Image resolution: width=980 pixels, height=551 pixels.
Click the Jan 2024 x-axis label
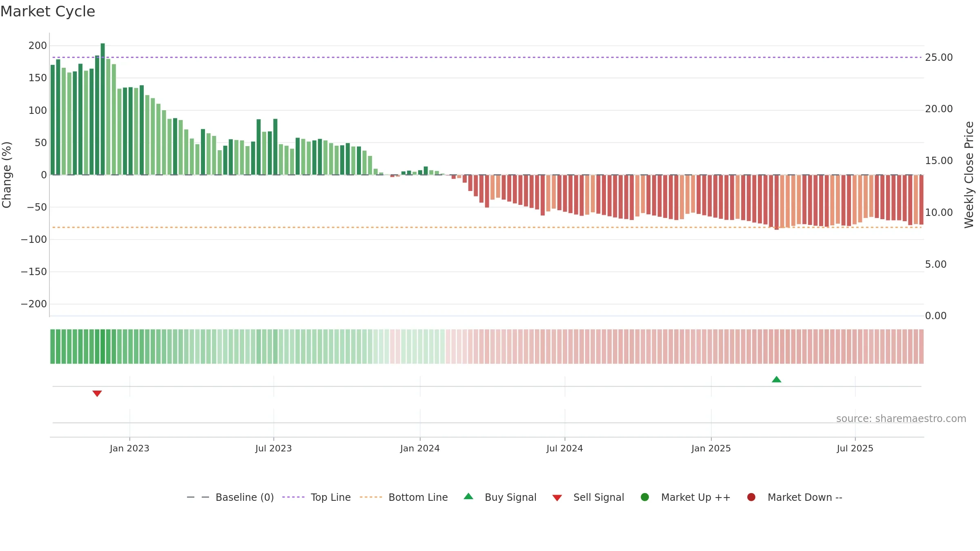[420, 449]
